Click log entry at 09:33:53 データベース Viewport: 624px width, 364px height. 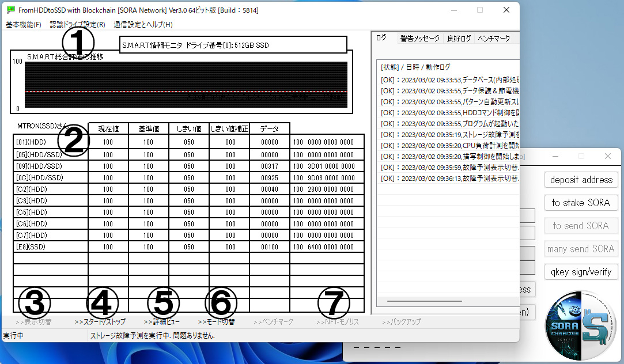[x=449, y=80]
